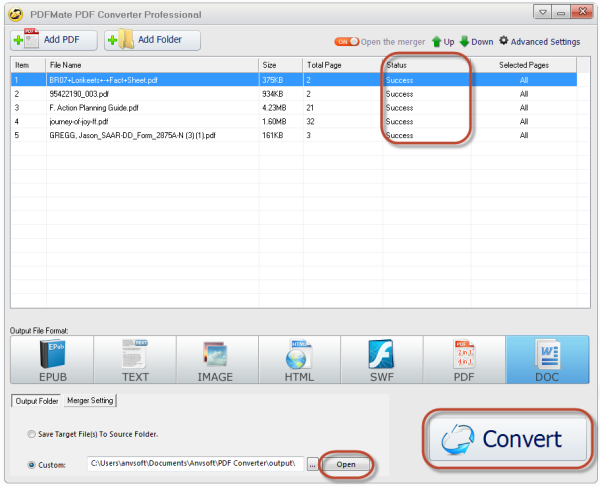Screen dimensions: 600x486
Task: Click the 21 total page cell
Action: click(310, 108)
